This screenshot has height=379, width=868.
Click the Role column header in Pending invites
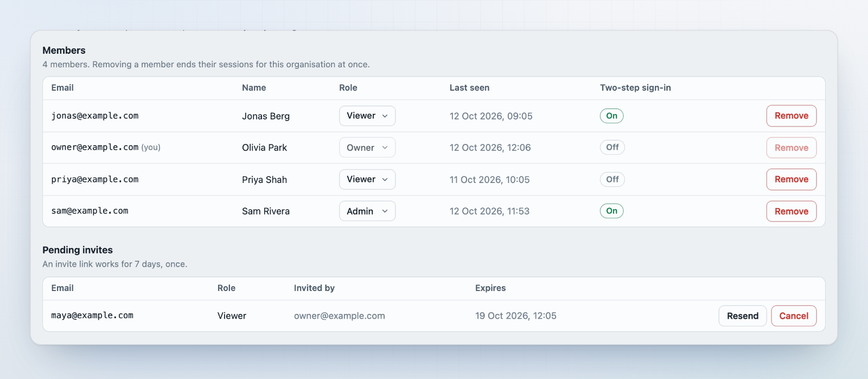(x=226, y=288)
